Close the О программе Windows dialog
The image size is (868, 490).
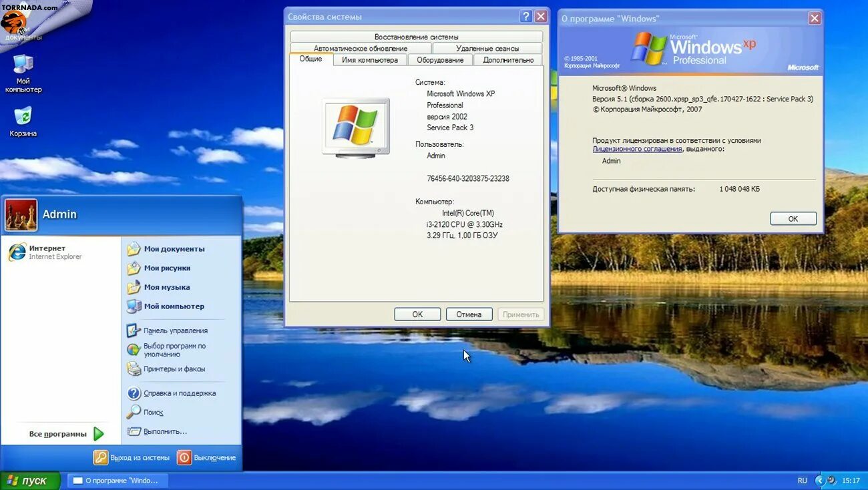pyautogui.click(x=815, y=19)
